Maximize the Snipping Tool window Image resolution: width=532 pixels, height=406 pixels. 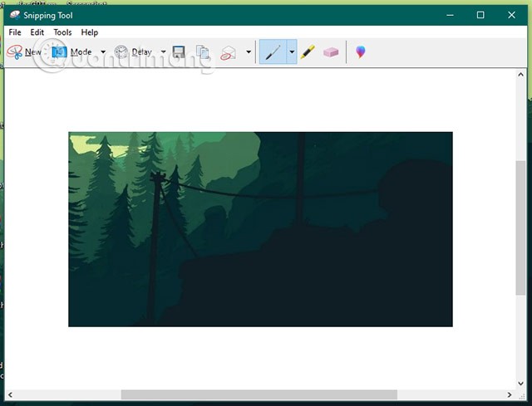coord(480,15)
